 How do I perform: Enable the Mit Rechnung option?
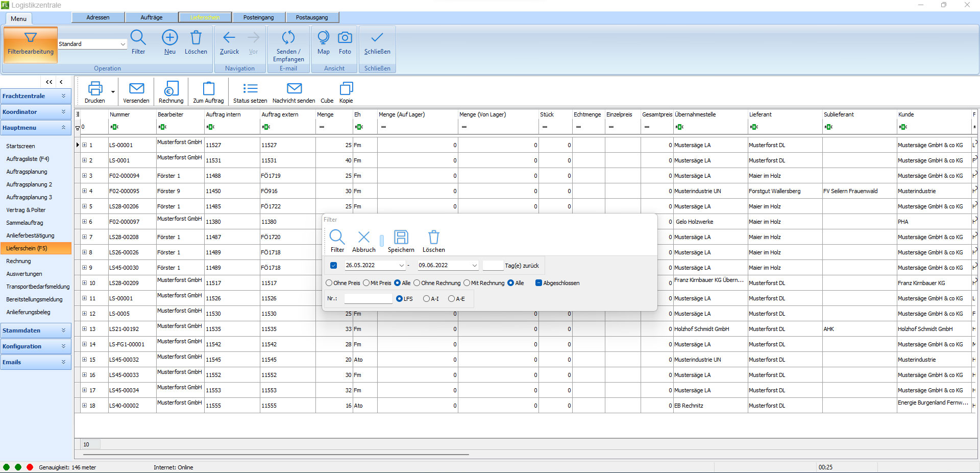[x=466, y=283]
